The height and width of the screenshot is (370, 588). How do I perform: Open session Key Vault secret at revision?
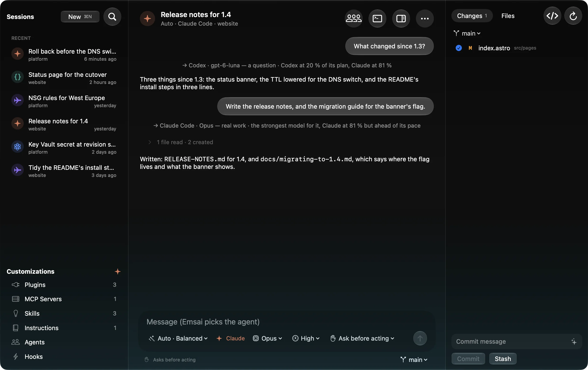pos(64,148)
